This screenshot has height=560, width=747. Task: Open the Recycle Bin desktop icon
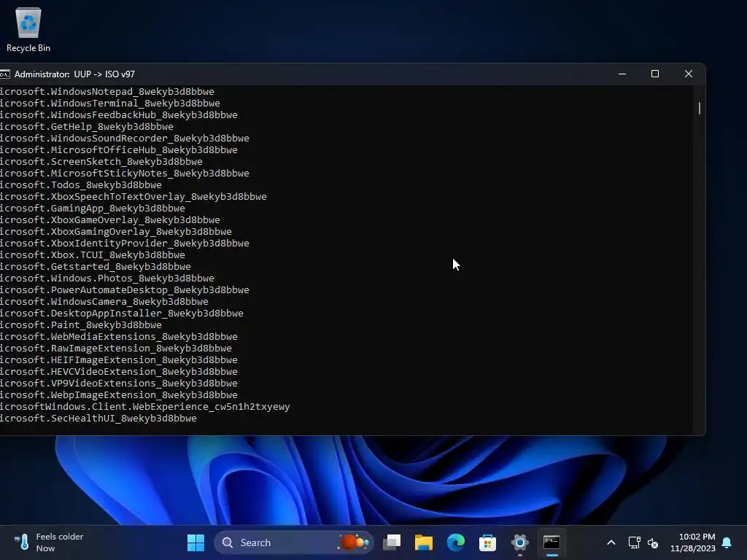pyautogui.click(x=28, y=29)
